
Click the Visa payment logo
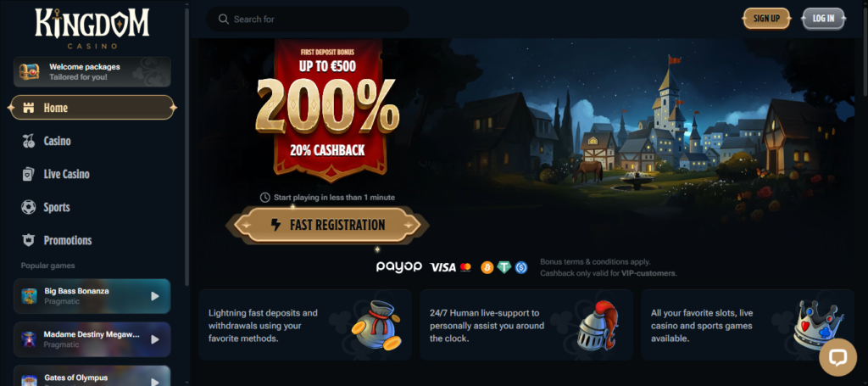point(442,267)
